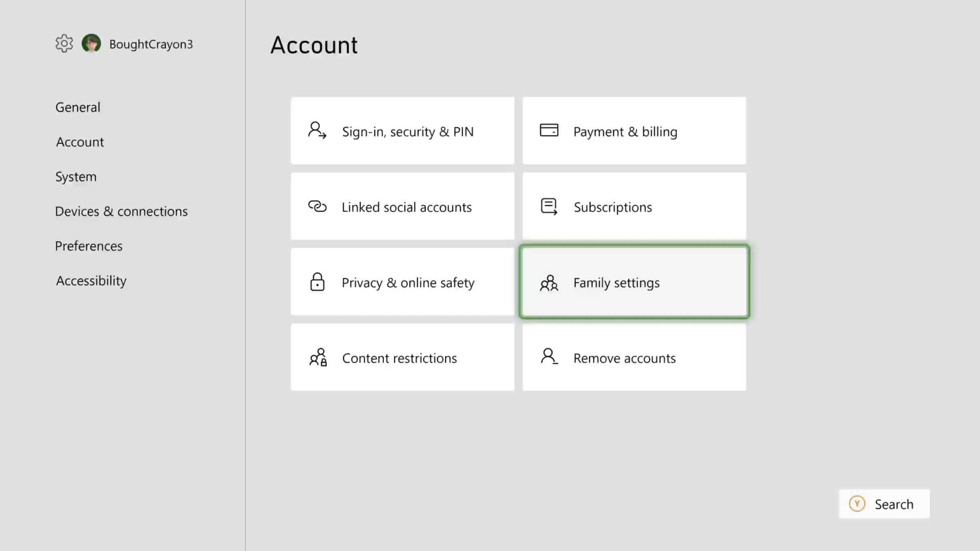Select the Preferences sidebar item
Screen dimensions: 980x551
(89, 246)
